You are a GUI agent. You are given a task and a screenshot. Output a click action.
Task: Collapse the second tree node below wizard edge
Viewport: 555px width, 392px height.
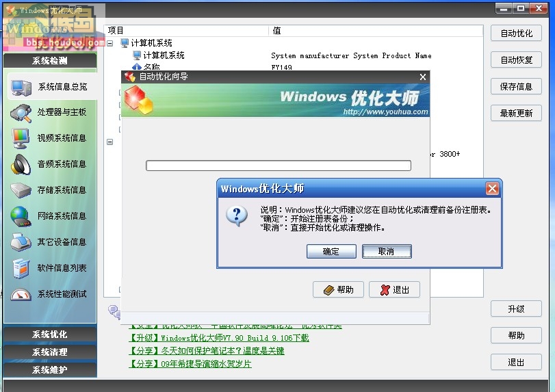pyautogui.click(x=110, y=142)
